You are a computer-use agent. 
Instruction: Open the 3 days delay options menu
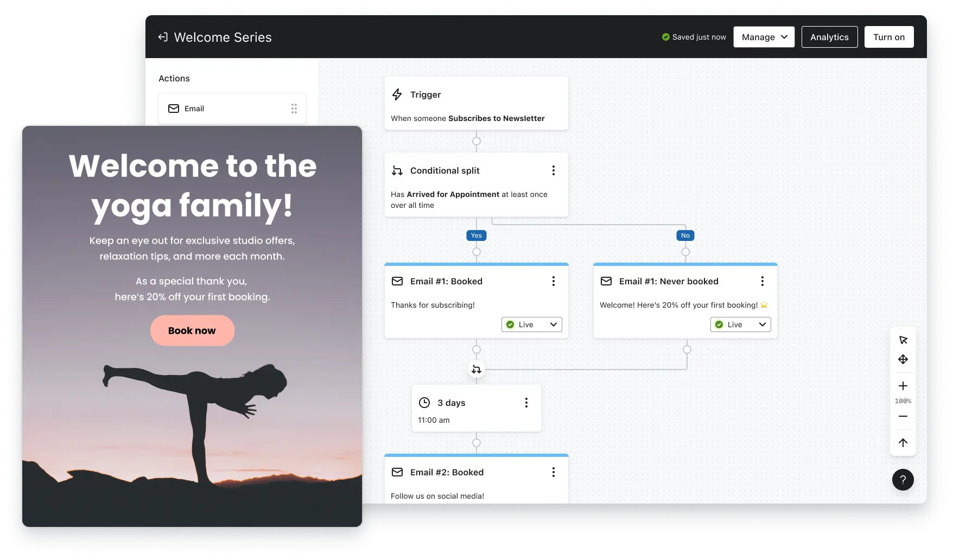click(526, 403)
